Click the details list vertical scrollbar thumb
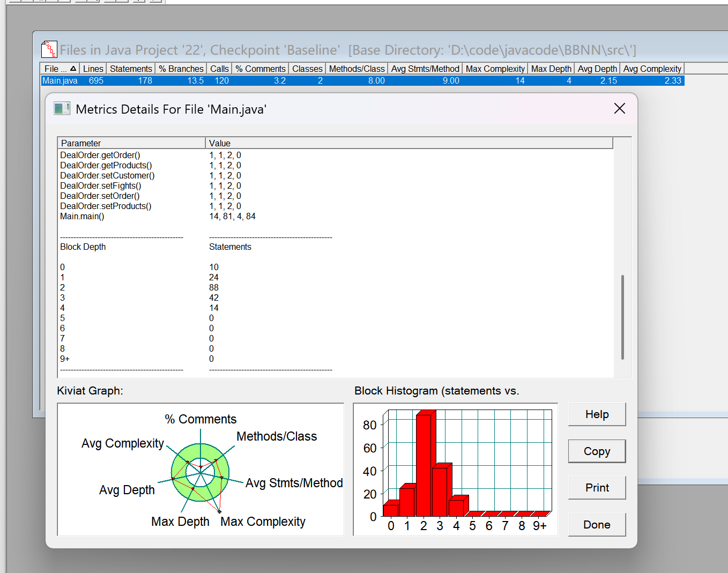This screenshot has height=573, width=728. click(x=622, y=317)
